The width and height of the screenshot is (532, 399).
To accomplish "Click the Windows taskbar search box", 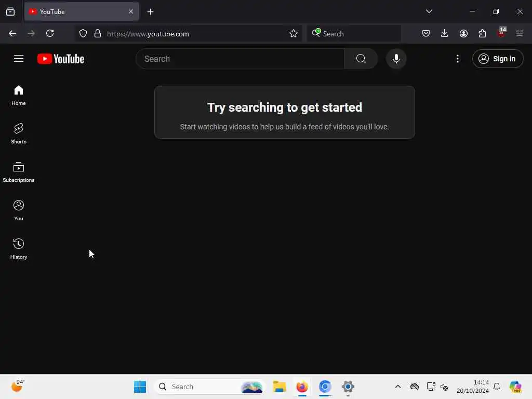I will (209, 387).
